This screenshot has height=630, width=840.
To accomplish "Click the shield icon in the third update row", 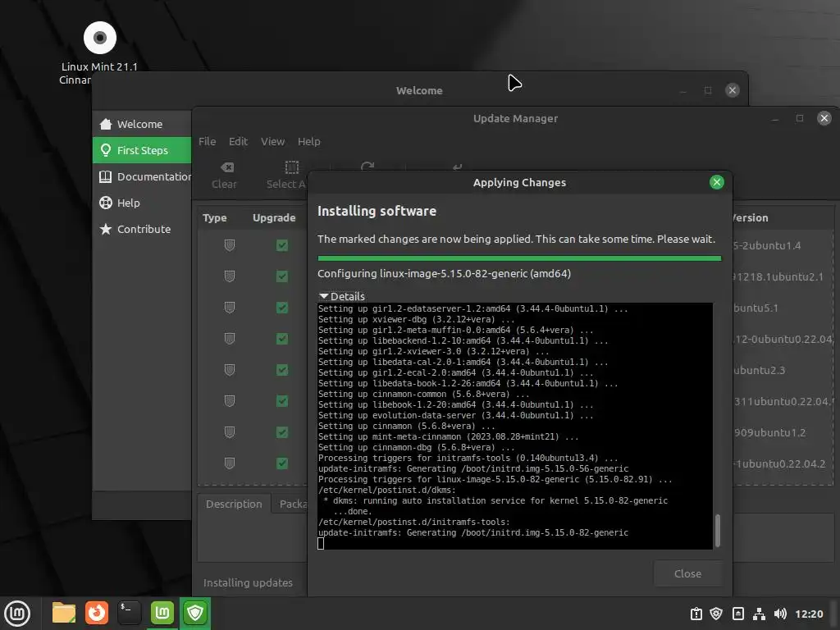I will point(230,308).
